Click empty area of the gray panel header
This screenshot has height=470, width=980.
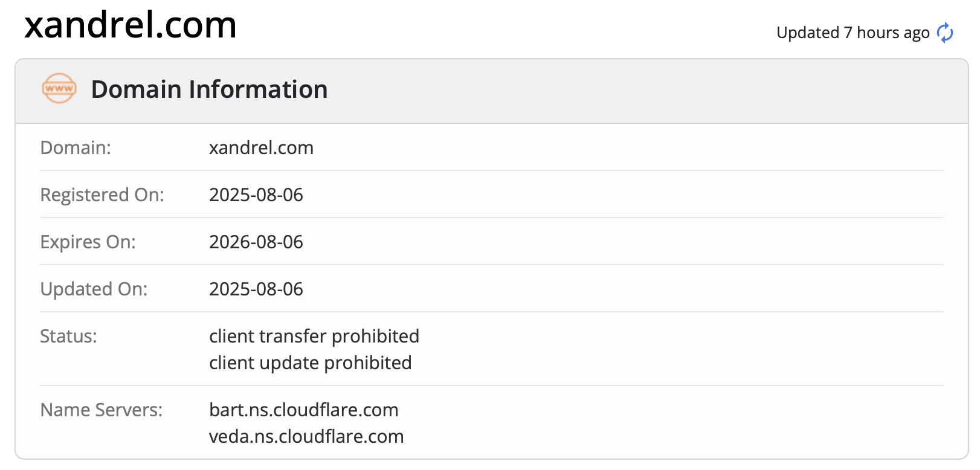[604, 91]
